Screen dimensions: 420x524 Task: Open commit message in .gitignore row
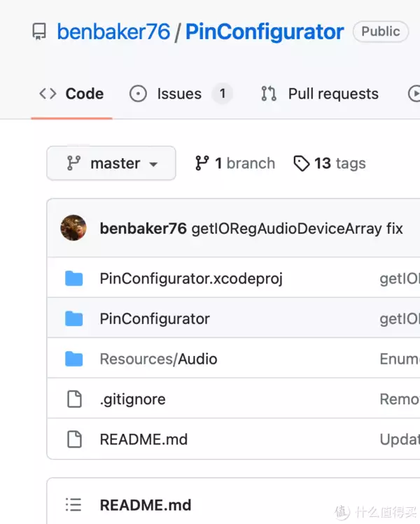pyautogui.click(x=400, y=399)
